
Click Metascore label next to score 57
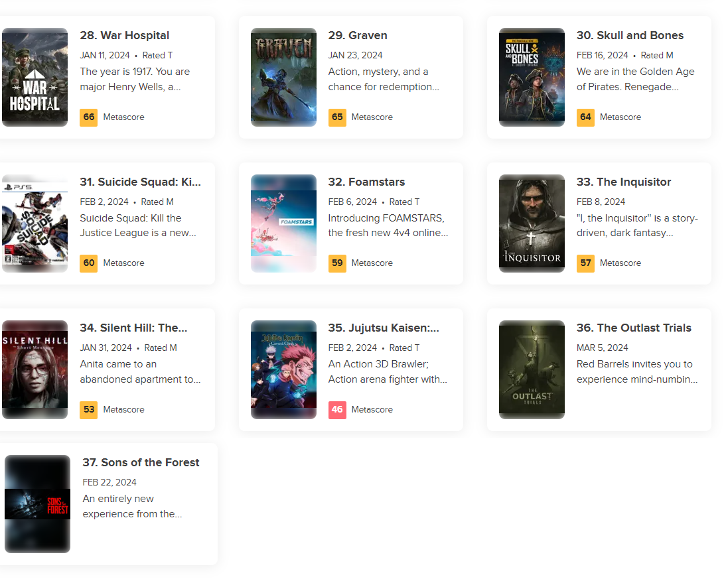coord(620,263)
